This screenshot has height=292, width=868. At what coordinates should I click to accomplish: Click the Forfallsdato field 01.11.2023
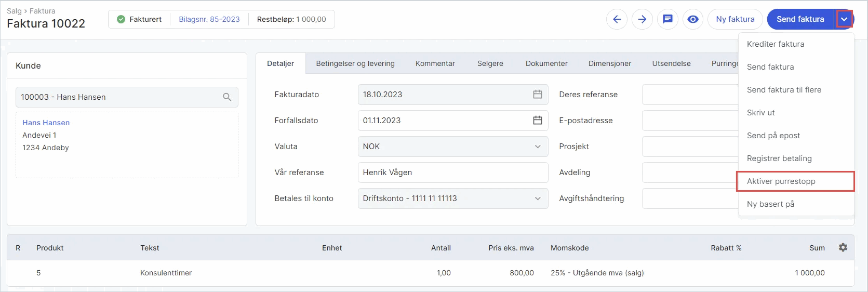(x=453, y=121)
